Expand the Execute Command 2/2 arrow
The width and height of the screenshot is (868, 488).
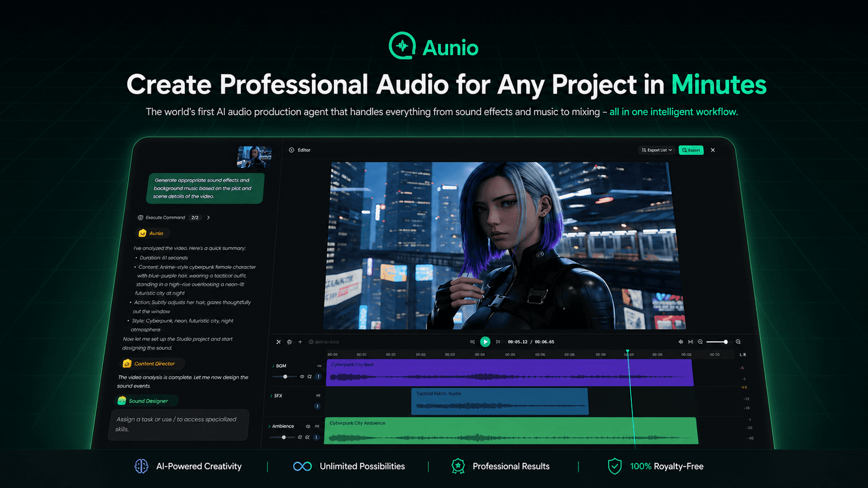(x=208, y=217)
